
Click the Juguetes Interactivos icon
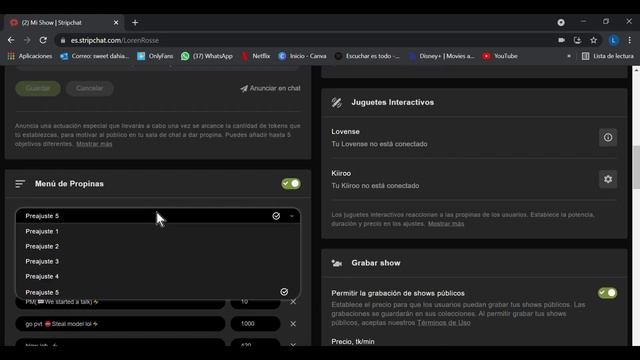coord(337,102)
